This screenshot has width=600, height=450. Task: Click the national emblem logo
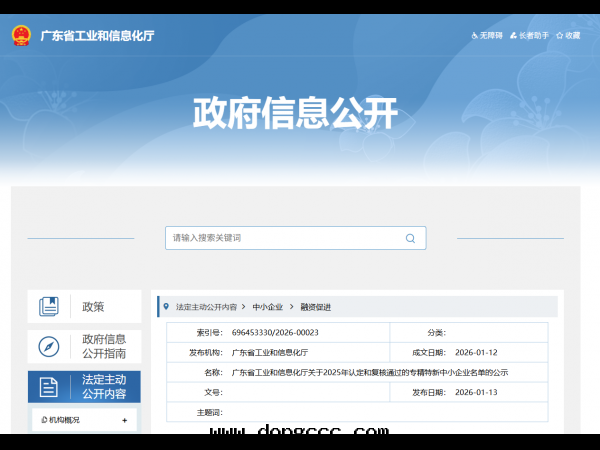coord(21,36)
